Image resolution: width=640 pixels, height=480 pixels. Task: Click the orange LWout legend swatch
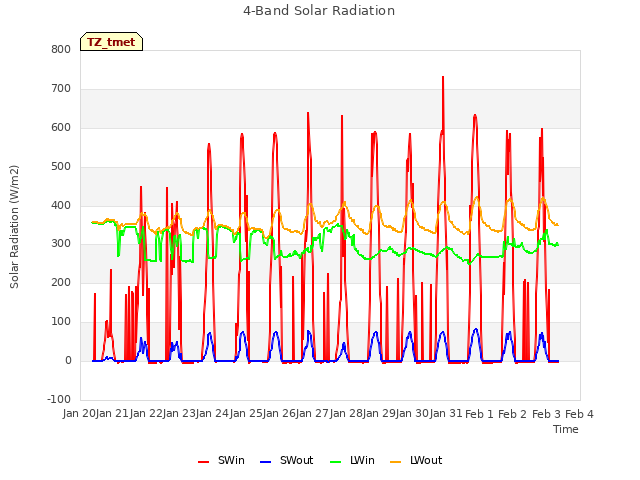396,462
